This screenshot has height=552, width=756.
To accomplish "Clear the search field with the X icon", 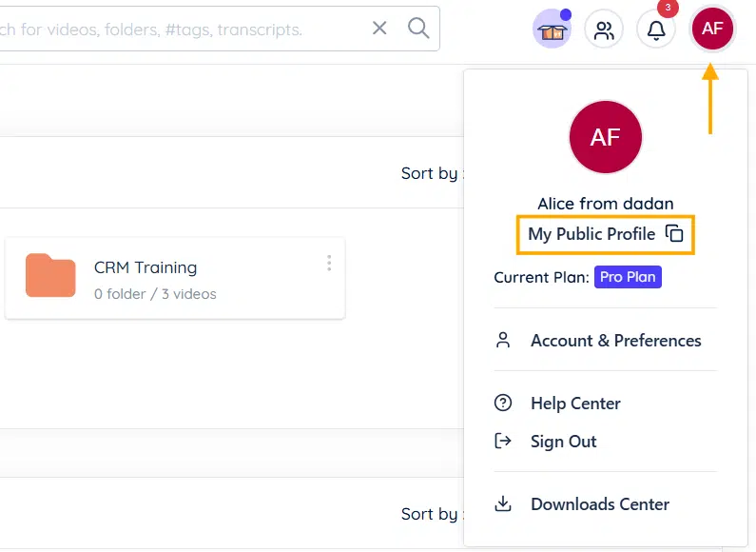I will (x=379, y=29).
